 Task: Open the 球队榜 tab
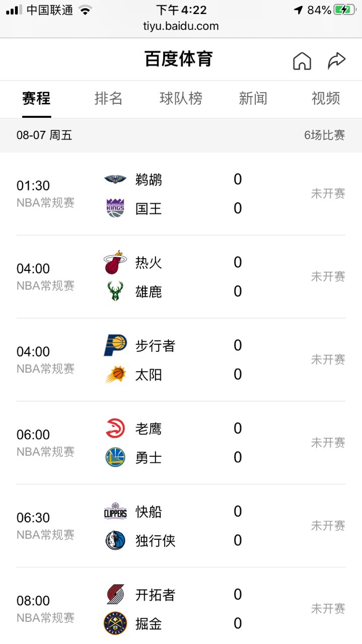point(181,98)
